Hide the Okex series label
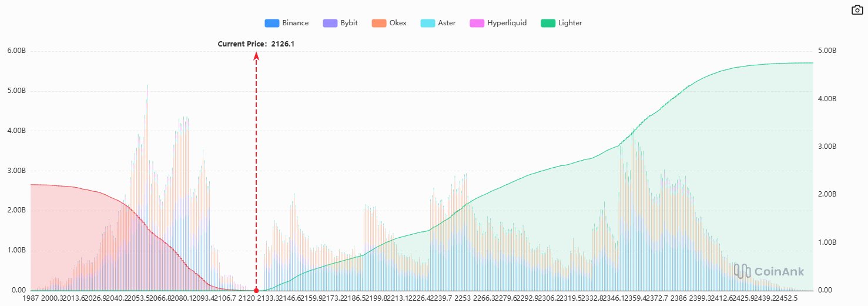868x306 pixels. (397, 23)
